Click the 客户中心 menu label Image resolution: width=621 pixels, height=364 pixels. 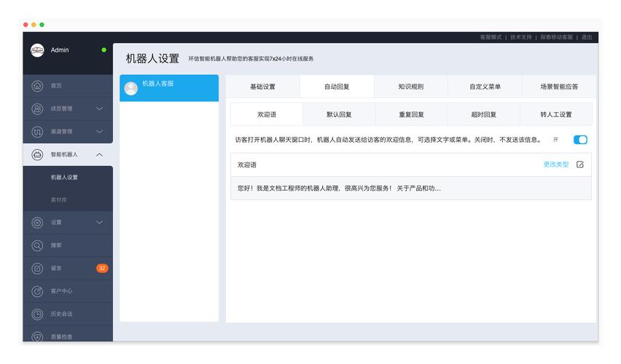pos(61,291)
